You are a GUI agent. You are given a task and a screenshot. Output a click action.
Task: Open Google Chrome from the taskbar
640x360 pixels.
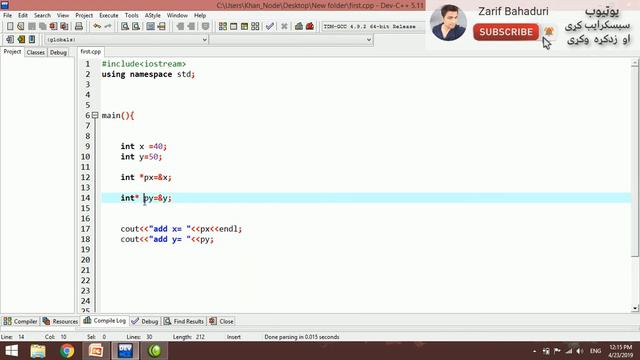67,351
